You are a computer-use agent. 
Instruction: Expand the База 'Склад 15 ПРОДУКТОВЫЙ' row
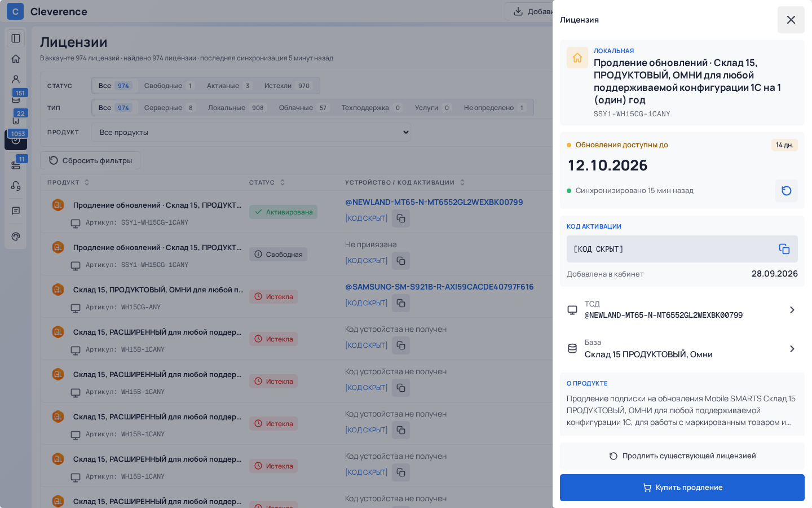pos(682,349)
